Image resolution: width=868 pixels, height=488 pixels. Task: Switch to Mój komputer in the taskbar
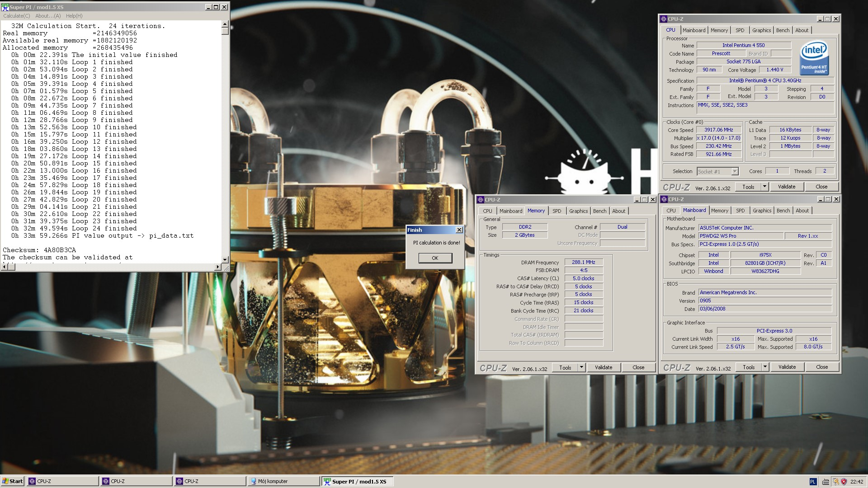tap(283, 481)
